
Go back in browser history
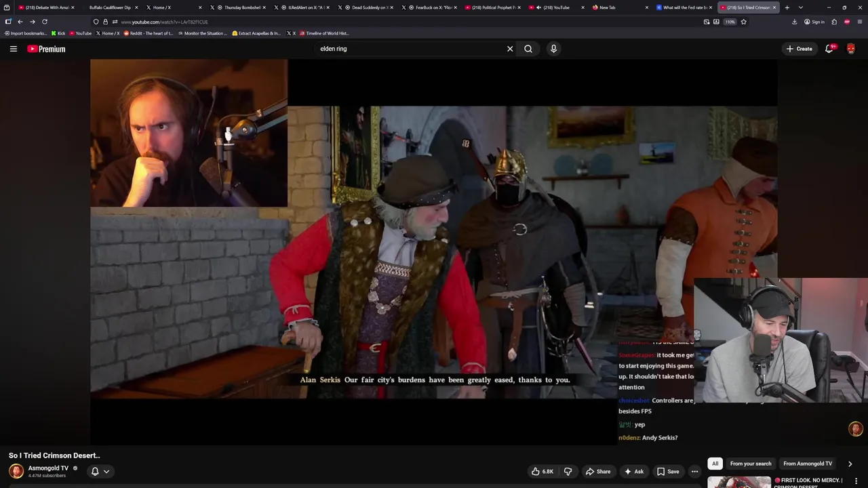pos(20,22)
